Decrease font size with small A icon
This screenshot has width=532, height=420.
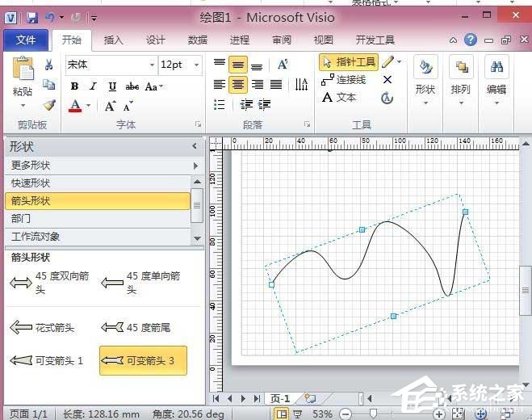point(128,107)
